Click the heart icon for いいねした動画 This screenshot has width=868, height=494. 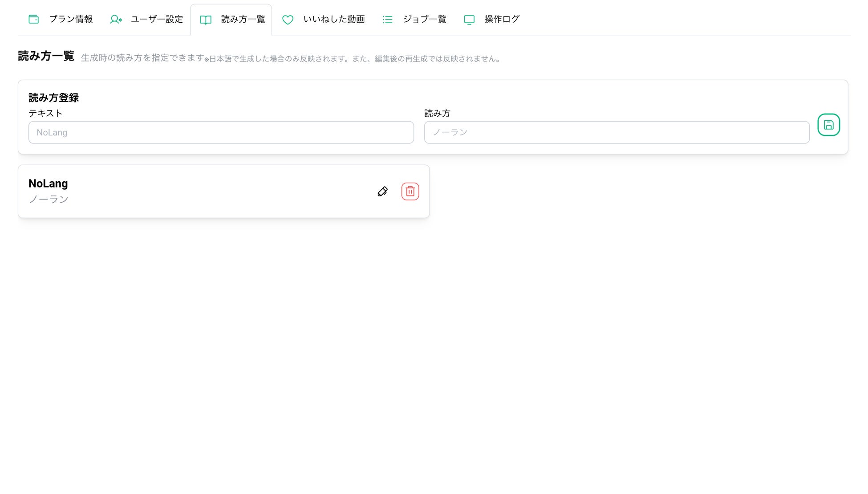tap(288, 20)
